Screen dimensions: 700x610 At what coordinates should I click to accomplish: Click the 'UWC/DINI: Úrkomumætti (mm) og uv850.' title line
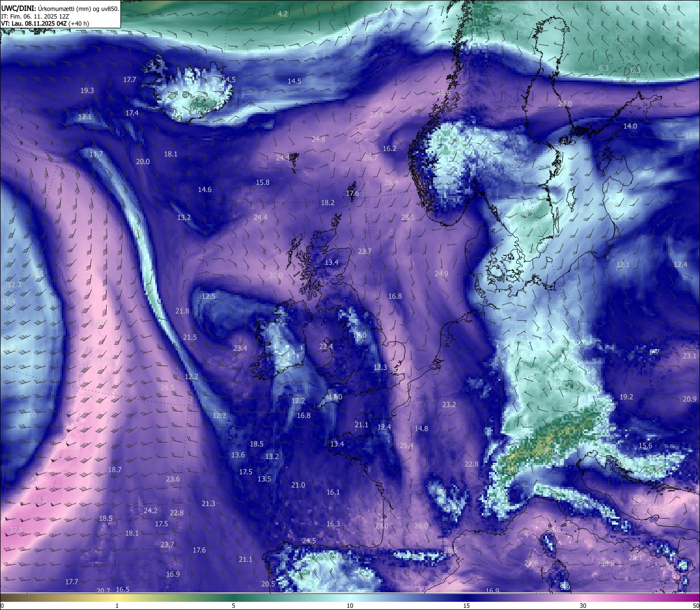click(x=60, y=9)
